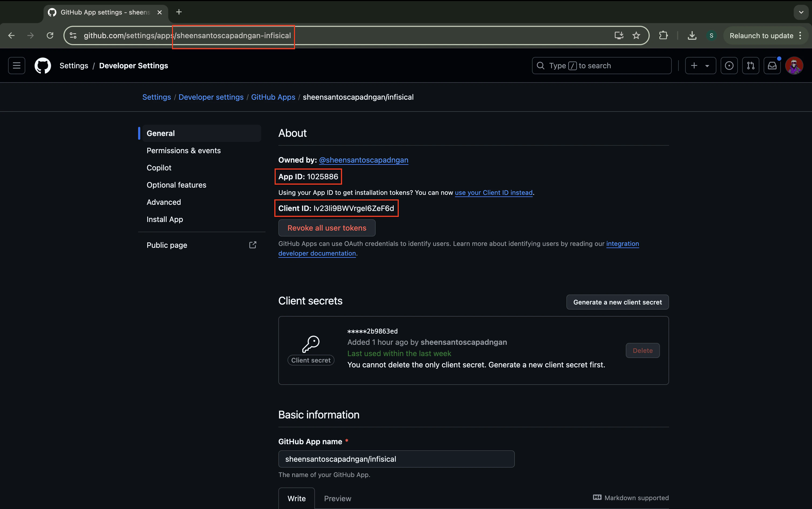
Task: Expand the tab search dropdown arrow
Action: pyautogui.click(x=801, y=12)
